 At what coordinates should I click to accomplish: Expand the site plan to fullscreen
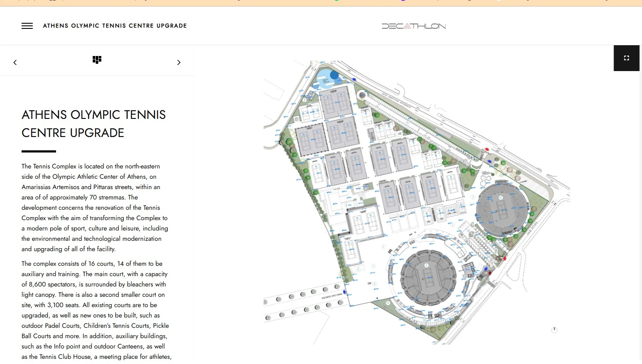click(626, 58)
